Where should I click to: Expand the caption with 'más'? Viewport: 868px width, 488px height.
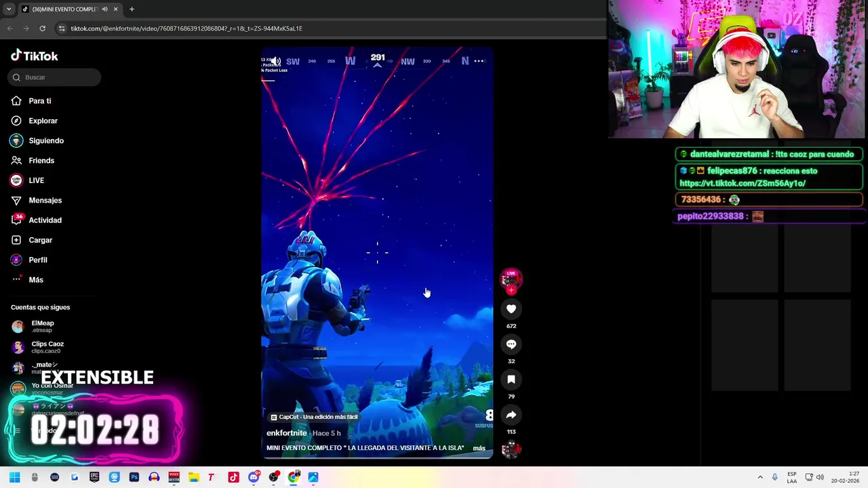(x=479, y=448)
